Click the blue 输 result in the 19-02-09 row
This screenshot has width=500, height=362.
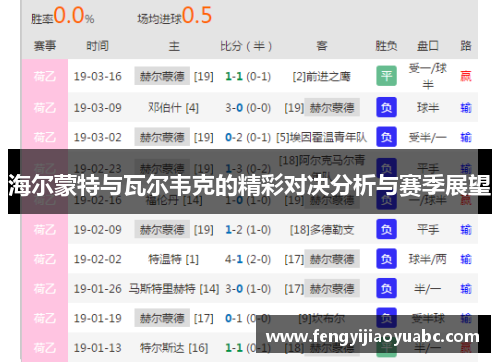(466, 229)
